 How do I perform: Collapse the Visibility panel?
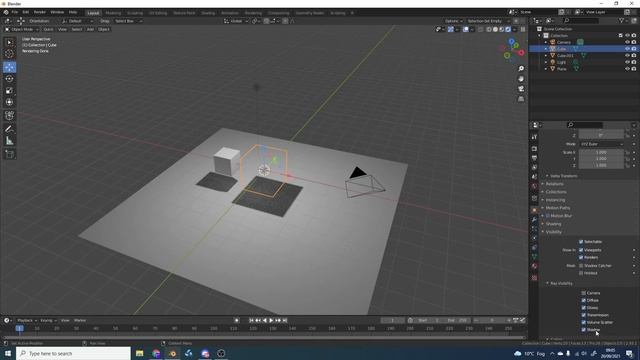pyautogui.click(x=554, y=232)
